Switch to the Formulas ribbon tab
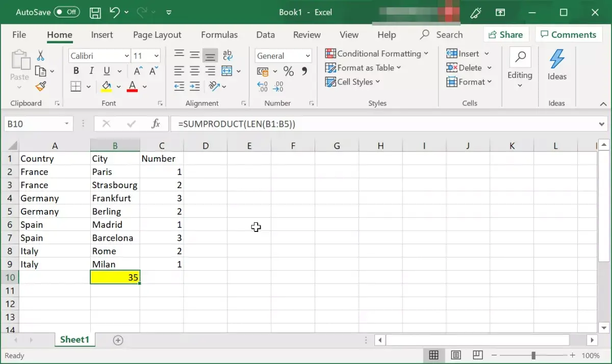612x364 pixels. [219, 35]
